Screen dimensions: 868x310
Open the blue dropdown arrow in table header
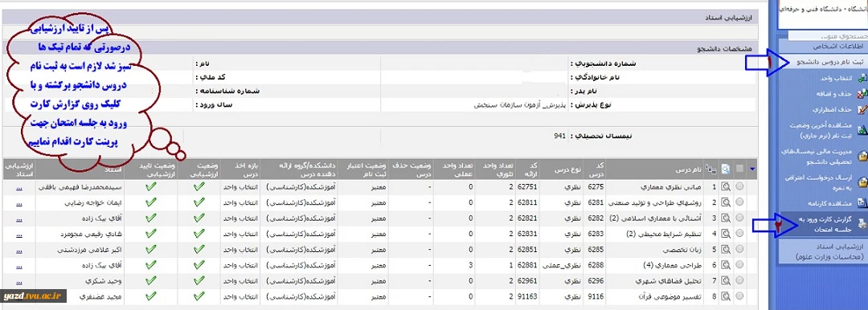tap(751, 169)
